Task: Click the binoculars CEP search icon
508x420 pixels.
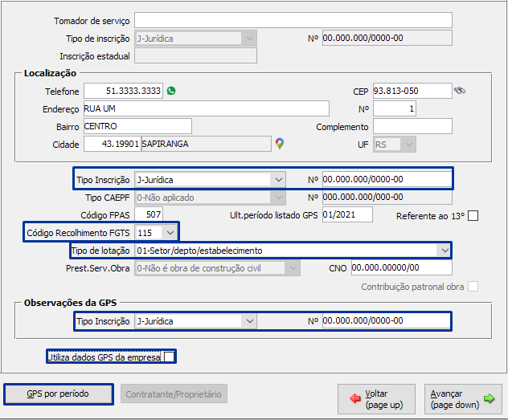Action: 460,91
